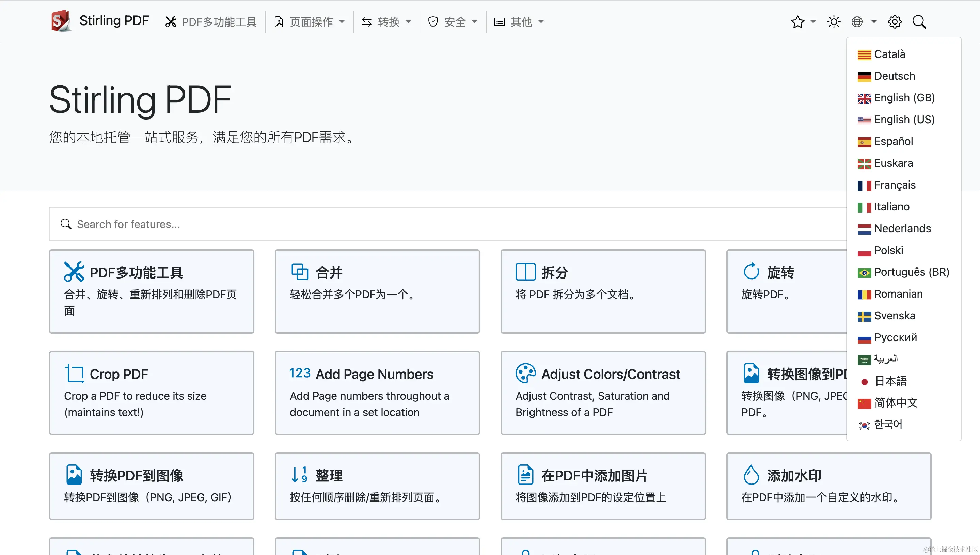Viewport: 980px width, 555px height.
Task: Expand the 转换 dropdown arrow
Action: coord(408,22)
